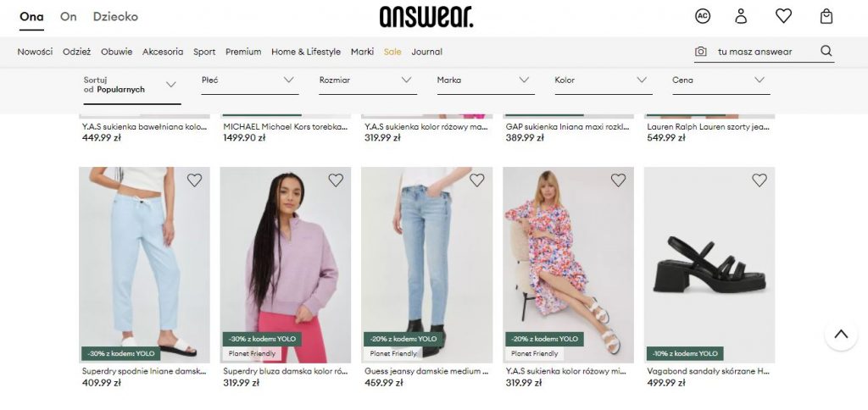Open wishlist heart icon in header
The image size is (868, 410).
tap(783, 16)
